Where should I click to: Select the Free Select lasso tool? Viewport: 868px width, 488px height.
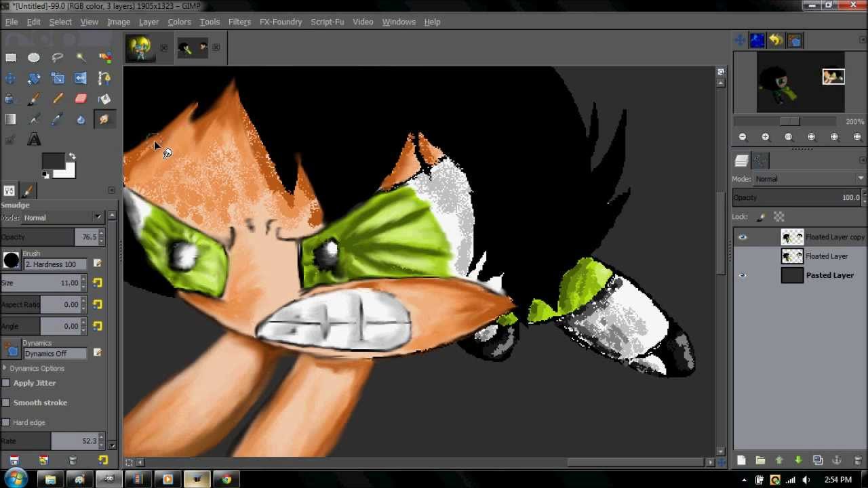58,58
